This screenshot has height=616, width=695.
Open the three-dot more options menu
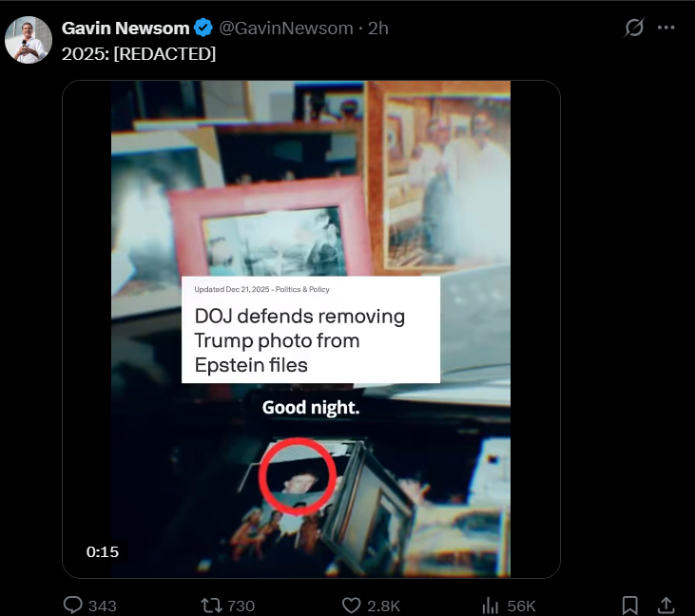click(x=666, y=28)
